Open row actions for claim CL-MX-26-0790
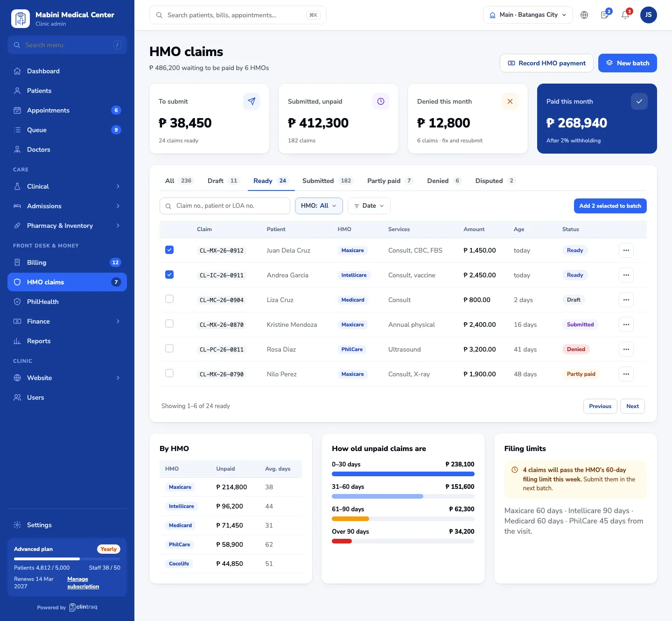The height and width of the screenshot is (621, 672). click(626, 374)
